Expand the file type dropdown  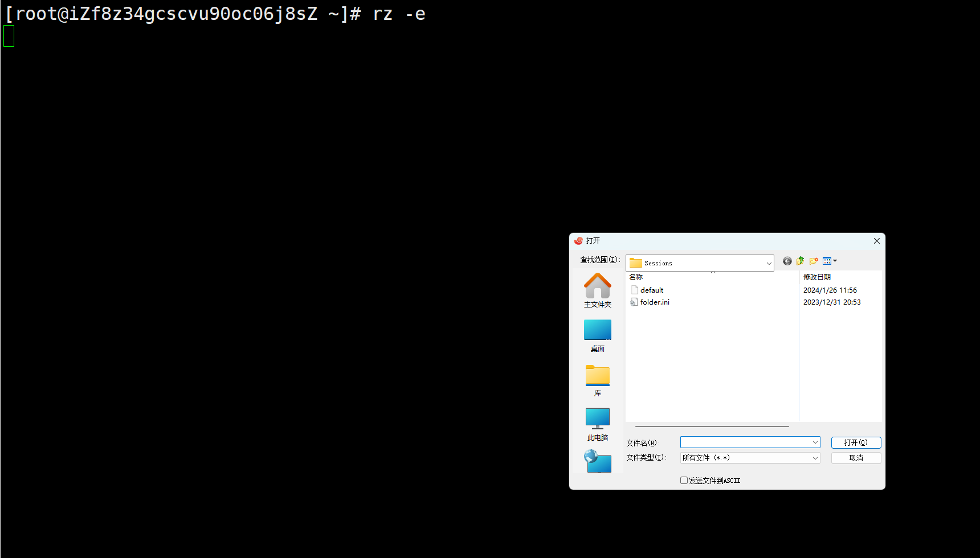pyautogui.click(x=815, y=458)
